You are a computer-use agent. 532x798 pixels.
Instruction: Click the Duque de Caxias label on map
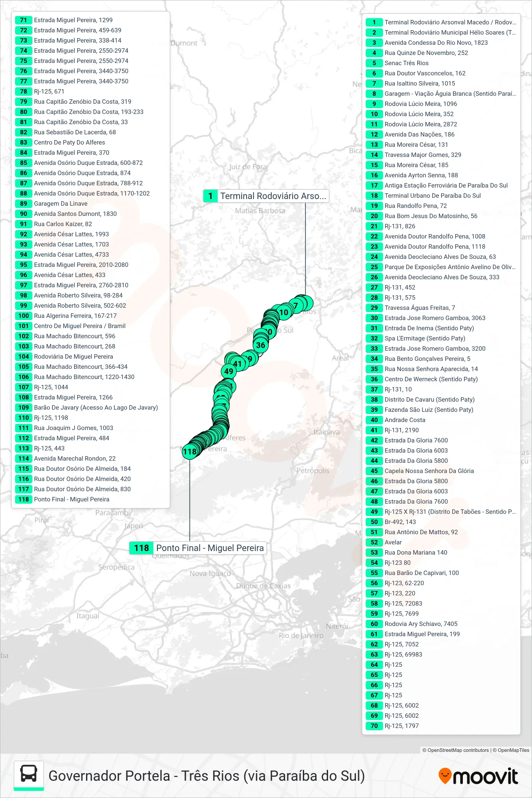click(263, 586)
